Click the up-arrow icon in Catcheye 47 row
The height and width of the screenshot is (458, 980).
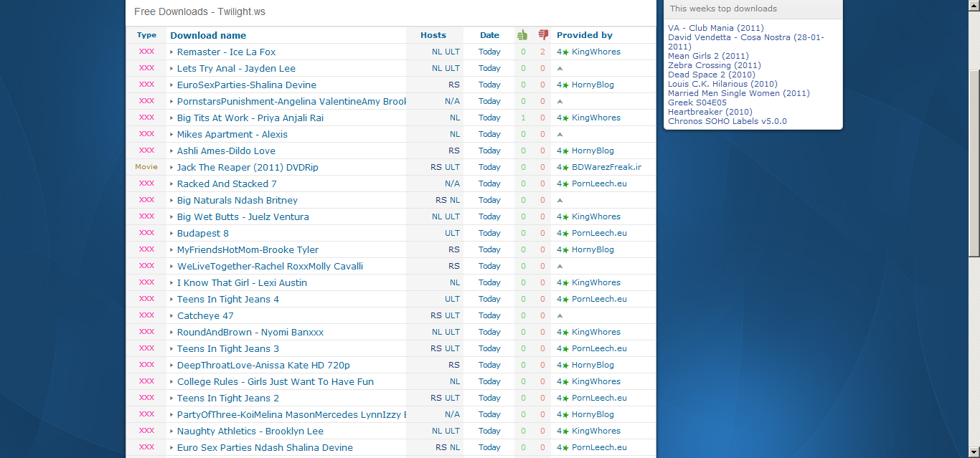coord(560,315)
